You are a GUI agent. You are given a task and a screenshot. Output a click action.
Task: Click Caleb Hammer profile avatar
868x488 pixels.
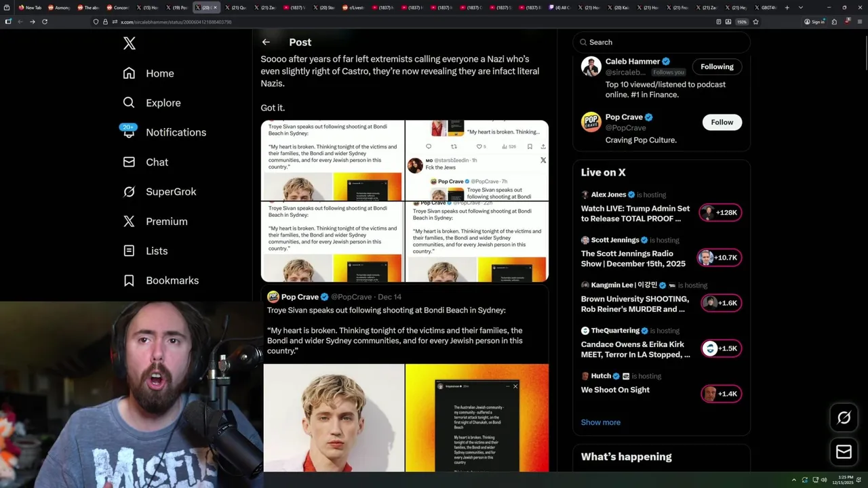[591, 66]
